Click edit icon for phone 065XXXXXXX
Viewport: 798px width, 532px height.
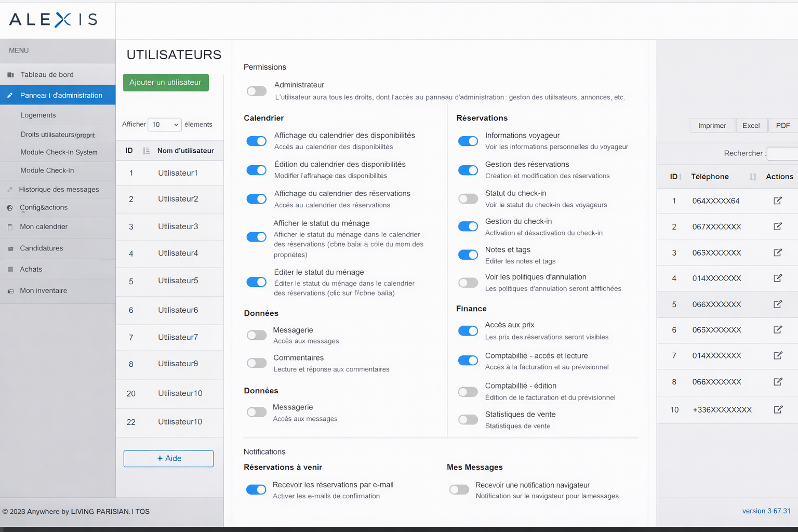click(x=777, y=329)
